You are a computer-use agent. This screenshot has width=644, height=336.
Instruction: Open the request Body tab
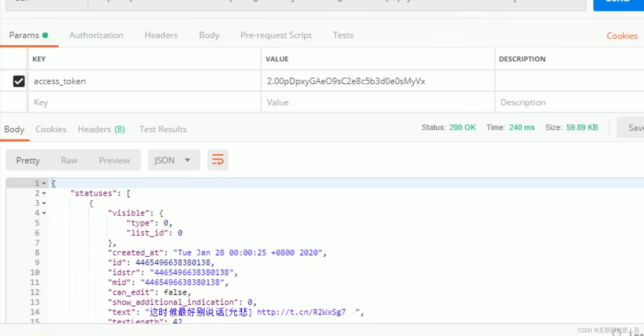coord(209,35)
